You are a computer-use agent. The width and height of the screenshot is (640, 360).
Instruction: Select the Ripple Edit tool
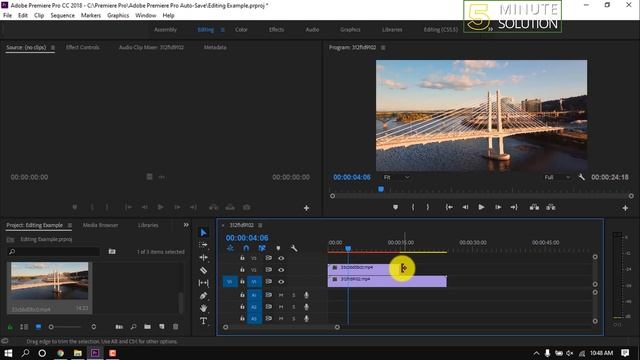pyautogui.click(x=203, y=258)
